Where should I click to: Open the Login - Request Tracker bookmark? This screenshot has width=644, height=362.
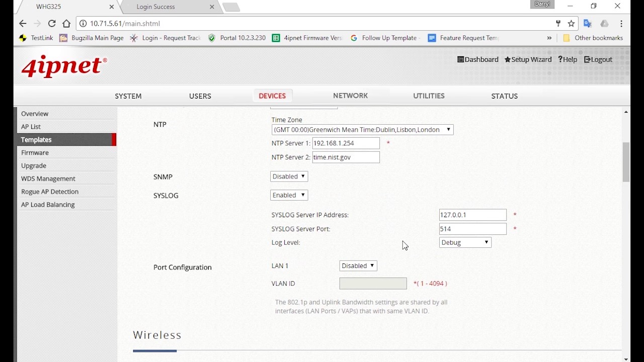(166, 38)
